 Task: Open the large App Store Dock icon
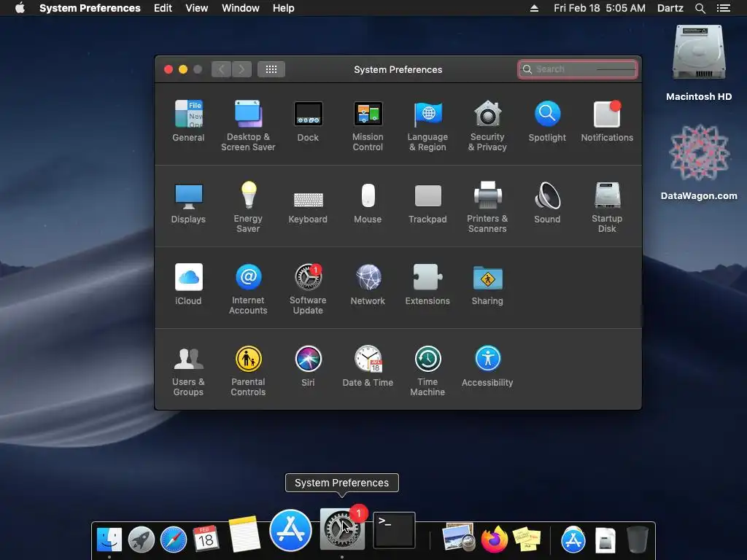290,530
